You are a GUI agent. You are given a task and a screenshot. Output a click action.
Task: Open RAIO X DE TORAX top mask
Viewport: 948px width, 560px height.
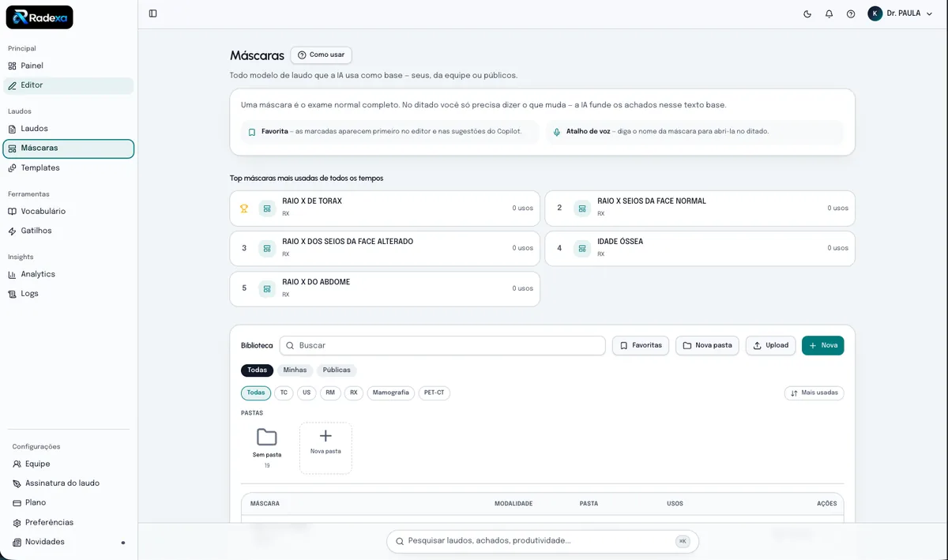[x=385, y=208]
